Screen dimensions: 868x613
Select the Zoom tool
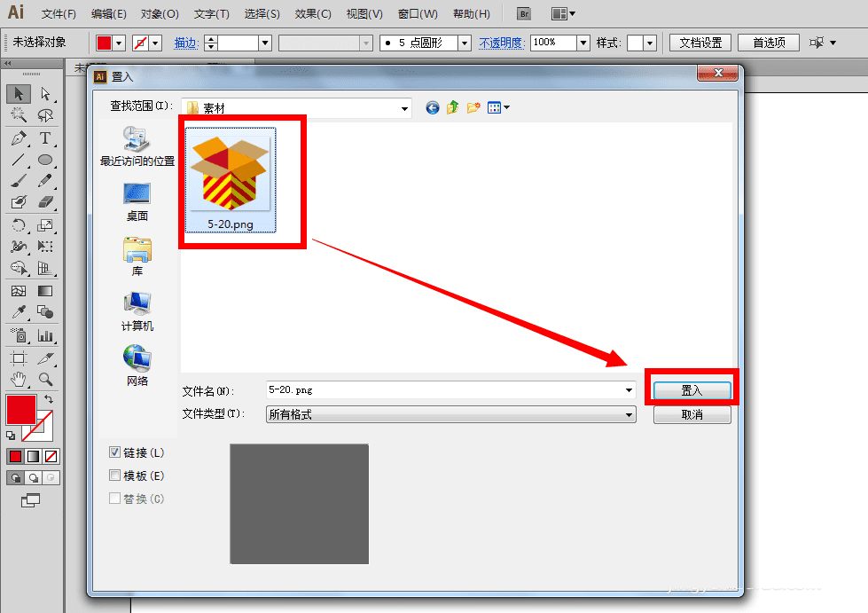click(45, 380)
